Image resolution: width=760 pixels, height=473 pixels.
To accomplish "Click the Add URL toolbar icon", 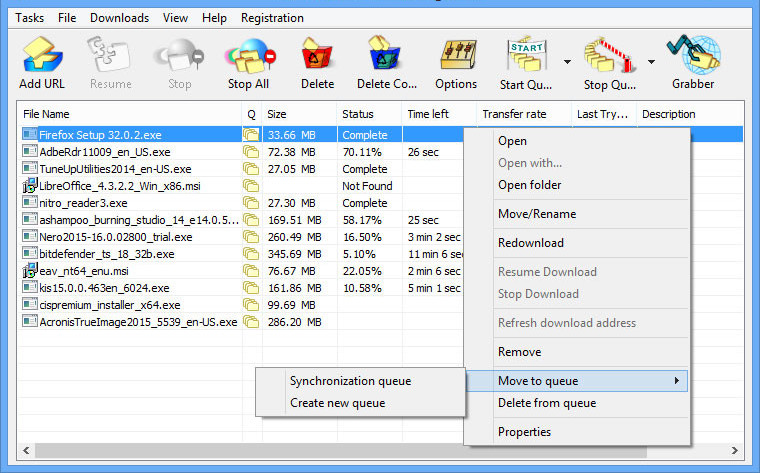I will pyautogui.click(x=42, y=55).
